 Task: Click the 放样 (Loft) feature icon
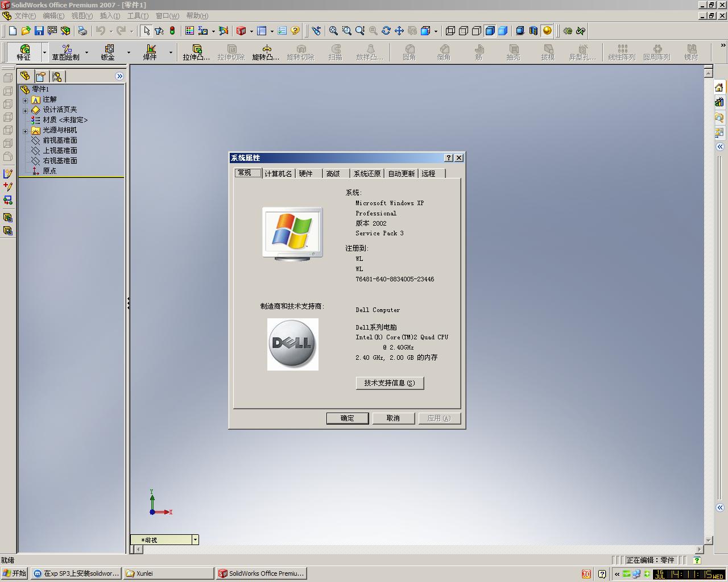[x=371, y=52]
